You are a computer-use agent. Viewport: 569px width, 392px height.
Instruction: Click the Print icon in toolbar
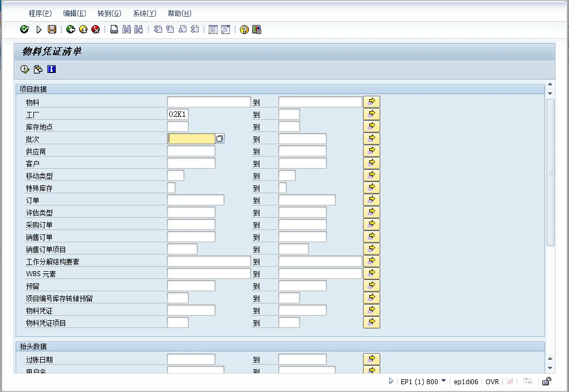coord(114,30)
